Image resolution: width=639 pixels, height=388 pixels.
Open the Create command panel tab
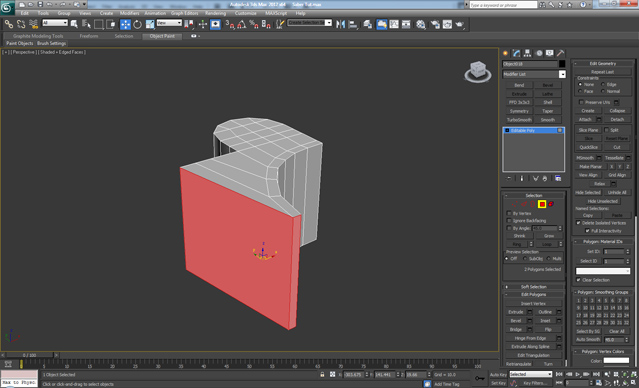(x=506, y=53)
